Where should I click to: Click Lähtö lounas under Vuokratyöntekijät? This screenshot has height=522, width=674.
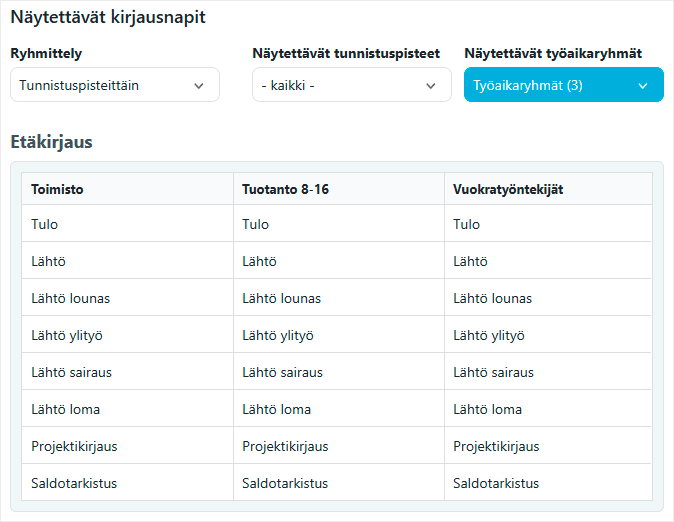tap(492, 298)
